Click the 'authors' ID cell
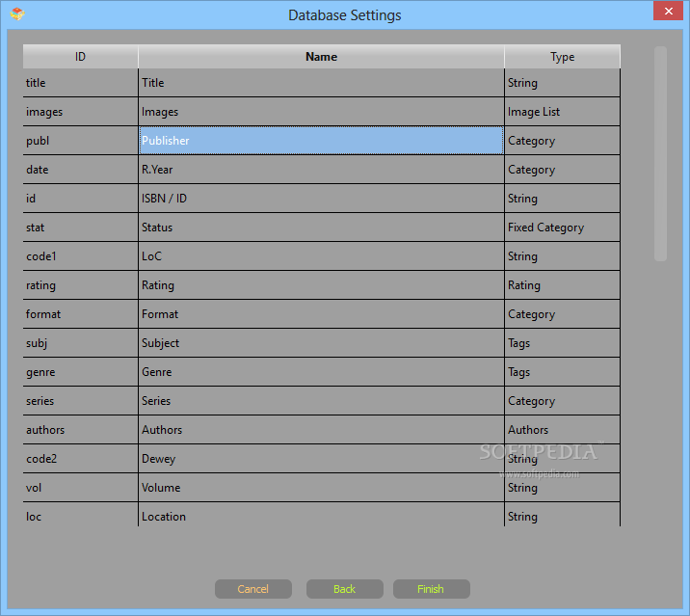The image size is (690, 616). 81,430
